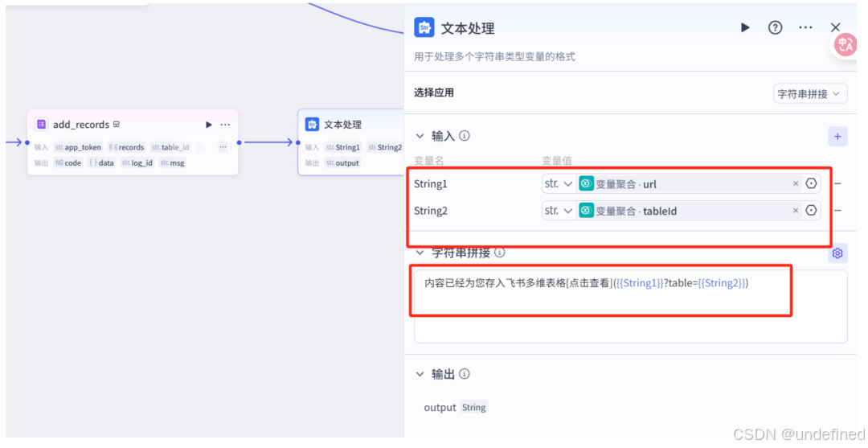Open variable picker icon for String2
The image size is (868, 448).
click(811, 211)
